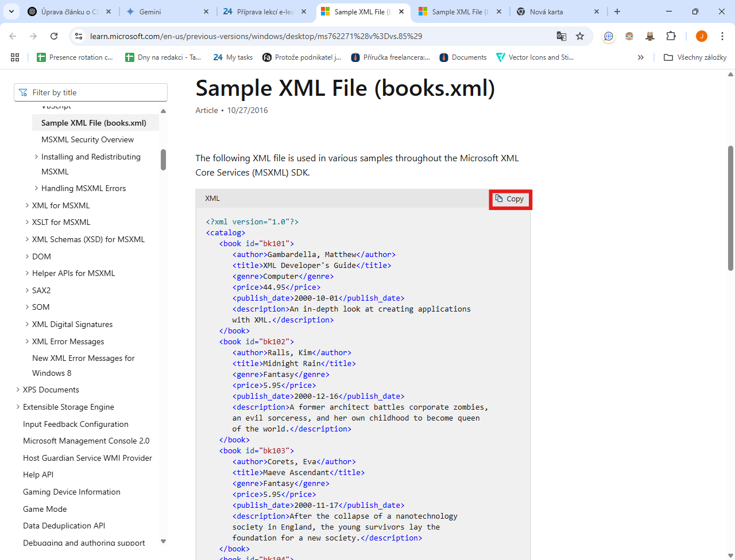Open tab search dropdown arrow
This screenshot has height=560, width=735.
[11, 11]
